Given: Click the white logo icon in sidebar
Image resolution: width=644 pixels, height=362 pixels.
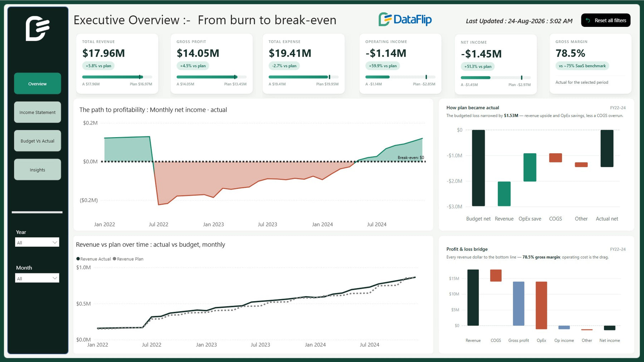Looking at the screenshot, I should click(38, 29).
